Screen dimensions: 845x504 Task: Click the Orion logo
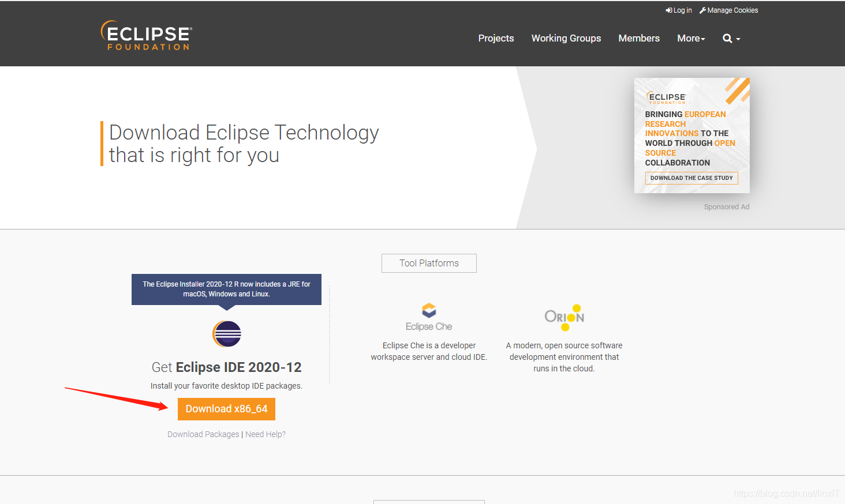pos(564,317)
